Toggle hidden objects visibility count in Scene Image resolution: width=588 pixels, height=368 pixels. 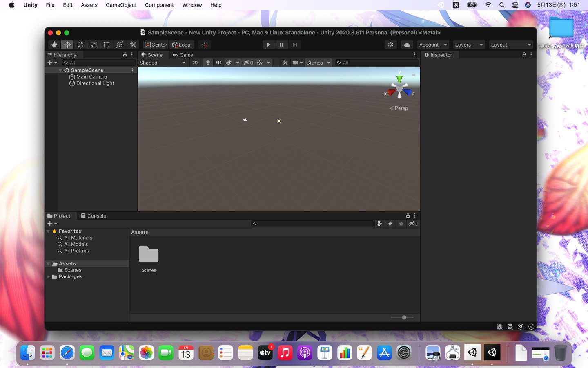tap(248, 63)
